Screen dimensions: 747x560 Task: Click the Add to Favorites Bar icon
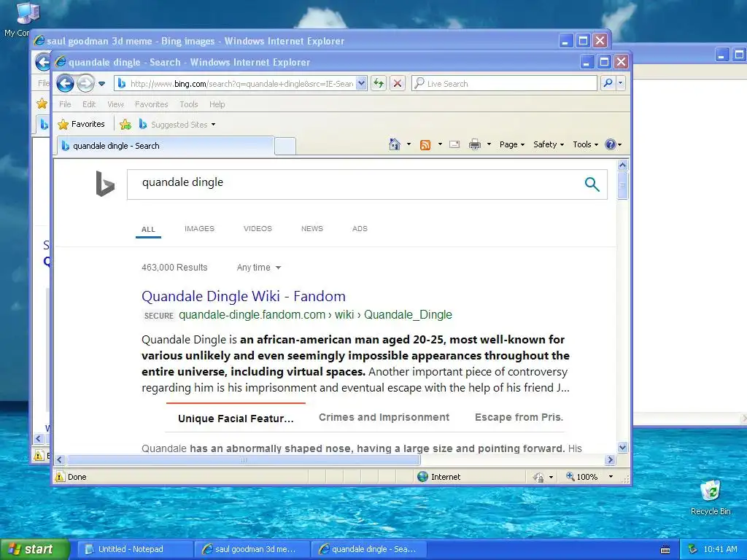tap(125, 125)
